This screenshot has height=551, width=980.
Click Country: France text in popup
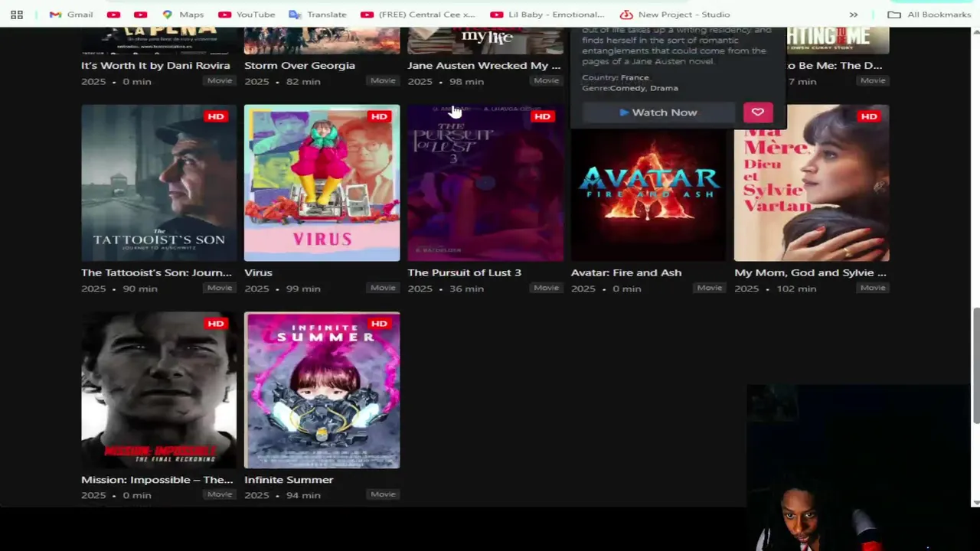click(x=615, y=77)
